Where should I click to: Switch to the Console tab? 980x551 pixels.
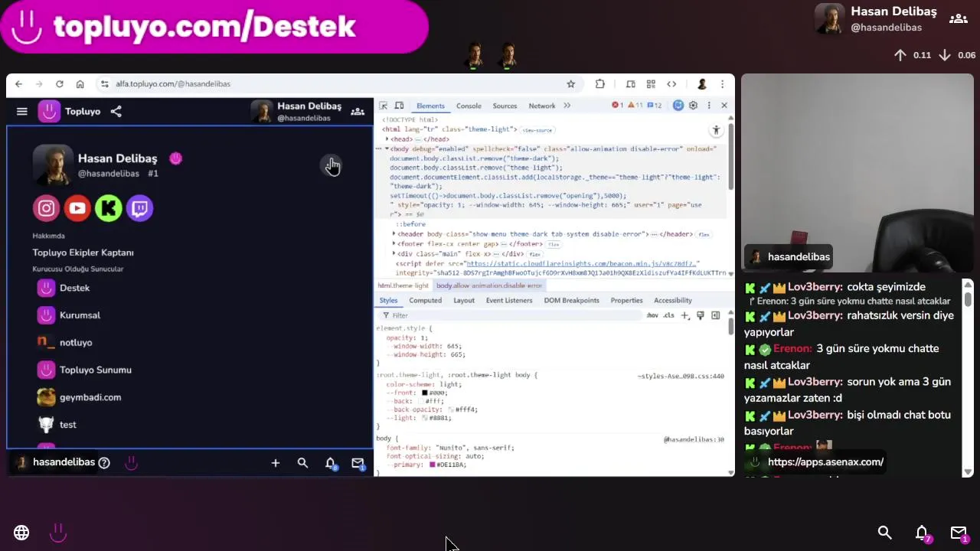[x=469, y=106]
